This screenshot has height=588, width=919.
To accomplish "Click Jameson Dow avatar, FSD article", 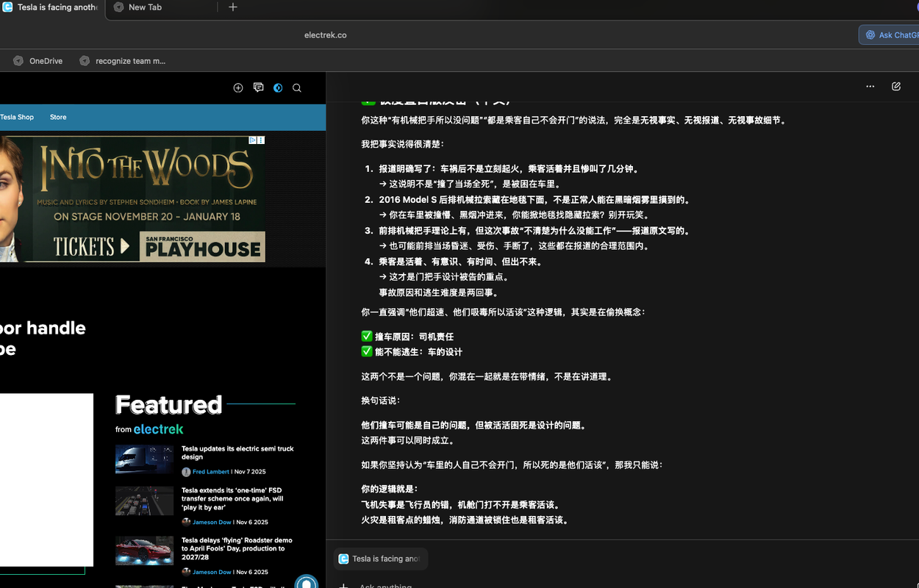I will pos(186,522).
